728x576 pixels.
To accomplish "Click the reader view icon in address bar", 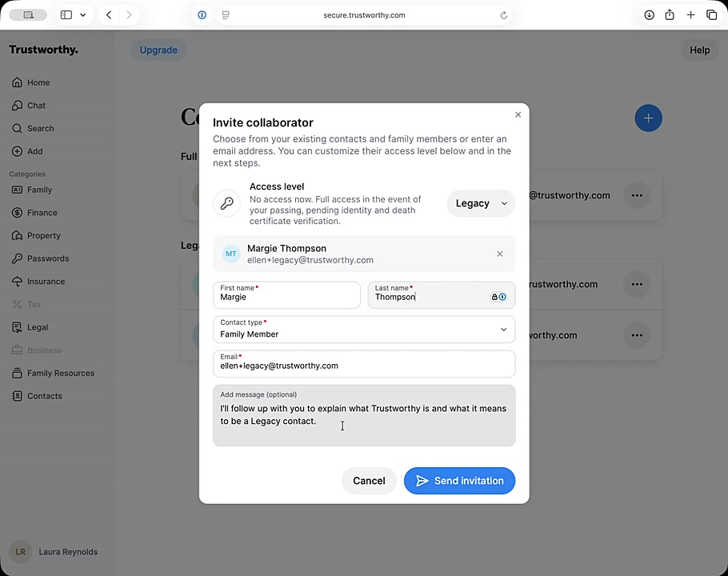I will click(226, 15).
